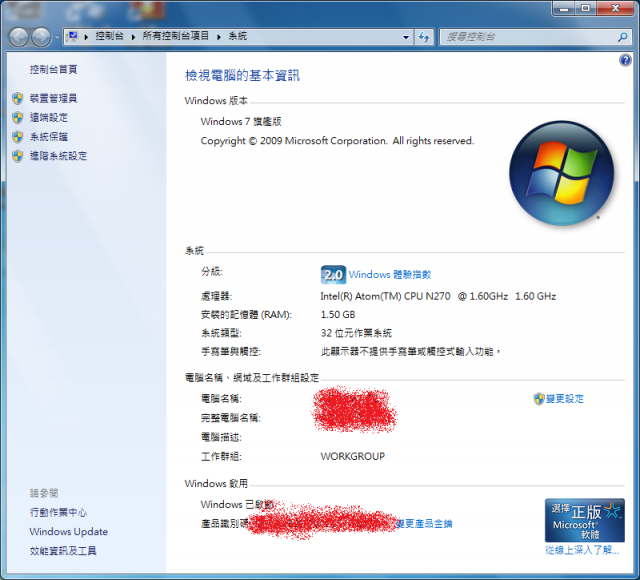Viewport: 640px width, 580px height.
Task: Open the address bar history dropdown
Action: tap(406, 37)
